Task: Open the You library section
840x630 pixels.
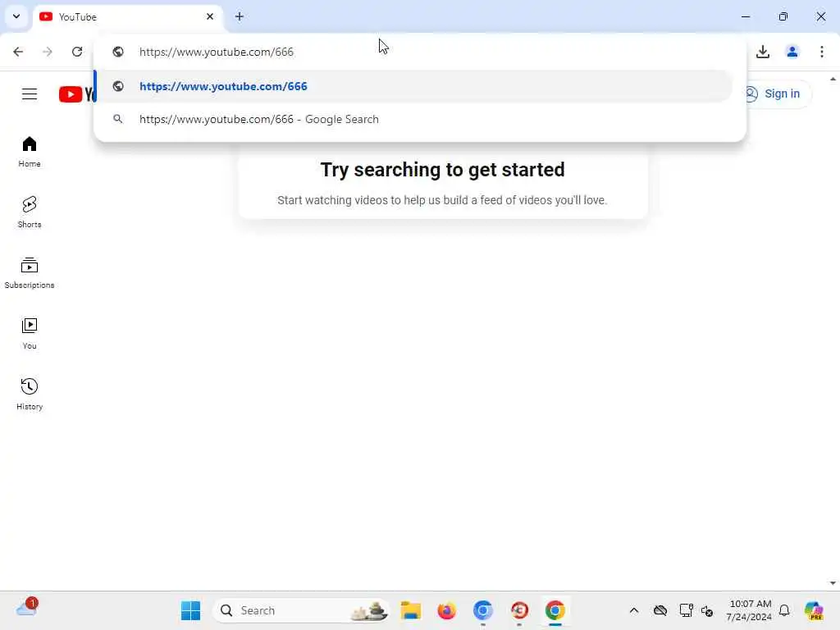Action: point(30,333)
